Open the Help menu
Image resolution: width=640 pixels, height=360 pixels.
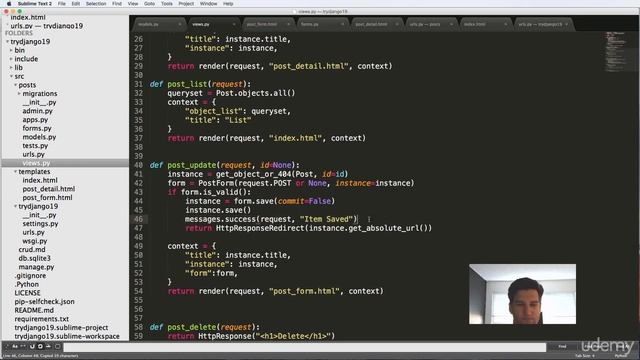click(x=228, y=4)
